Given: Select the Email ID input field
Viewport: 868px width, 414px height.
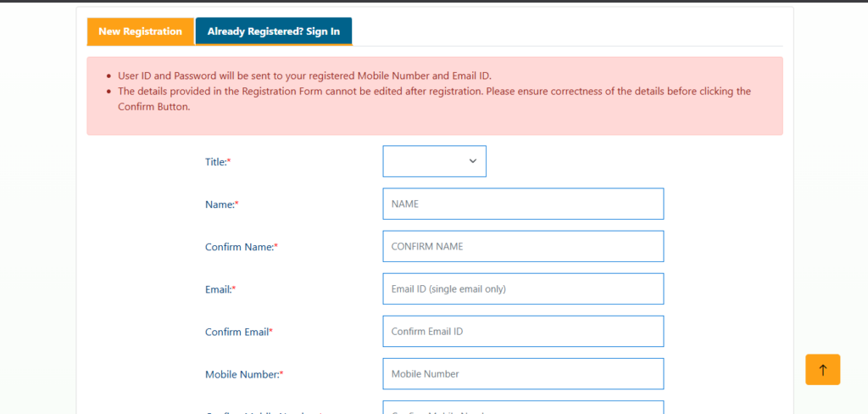Looking at the screenshot, I should [523, 288].
